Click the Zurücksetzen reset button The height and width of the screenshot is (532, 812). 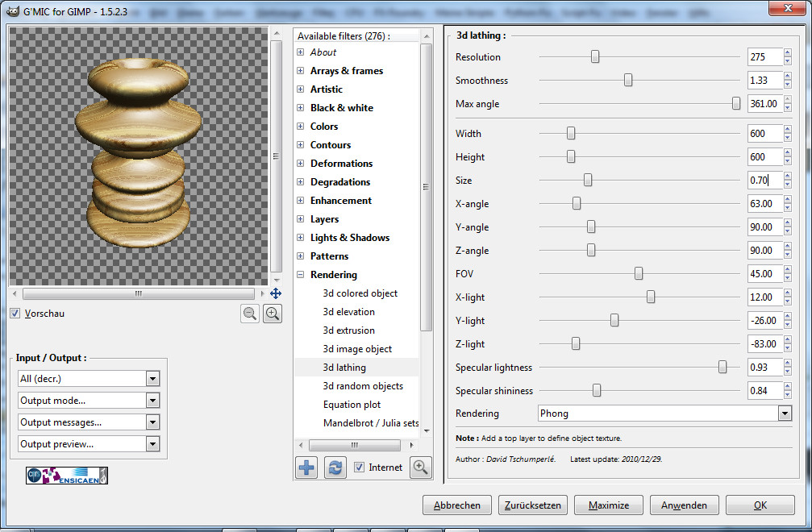coord(532,505)
